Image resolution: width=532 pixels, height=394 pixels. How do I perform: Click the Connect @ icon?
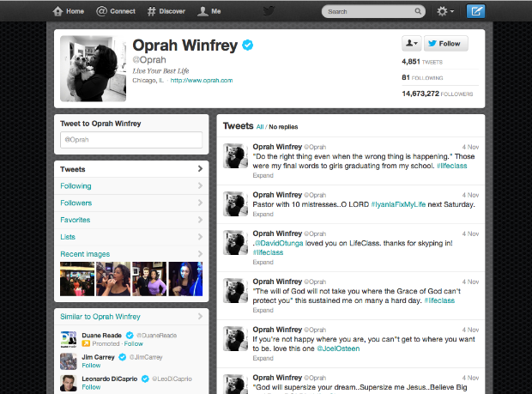click(101, 11)
